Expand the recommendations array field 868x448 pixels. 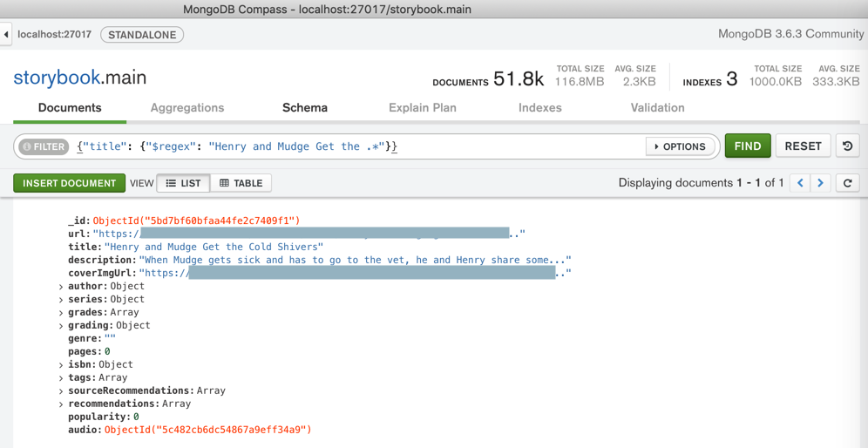coord(61,404)
